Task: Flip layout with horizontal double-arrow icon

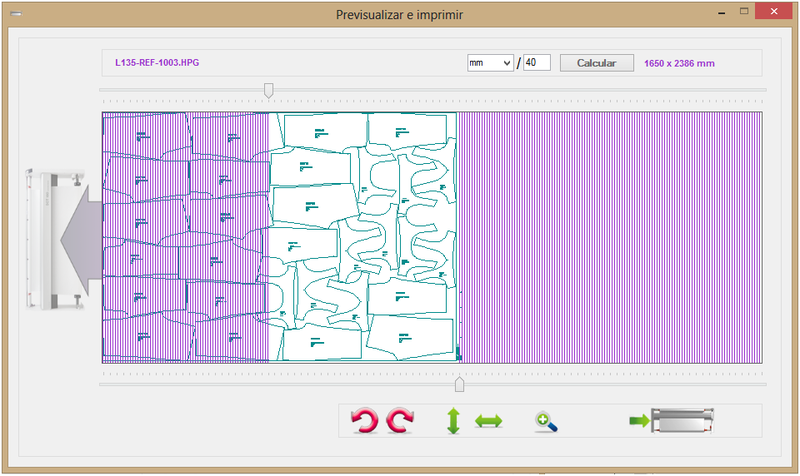Action: coord(487,421)
